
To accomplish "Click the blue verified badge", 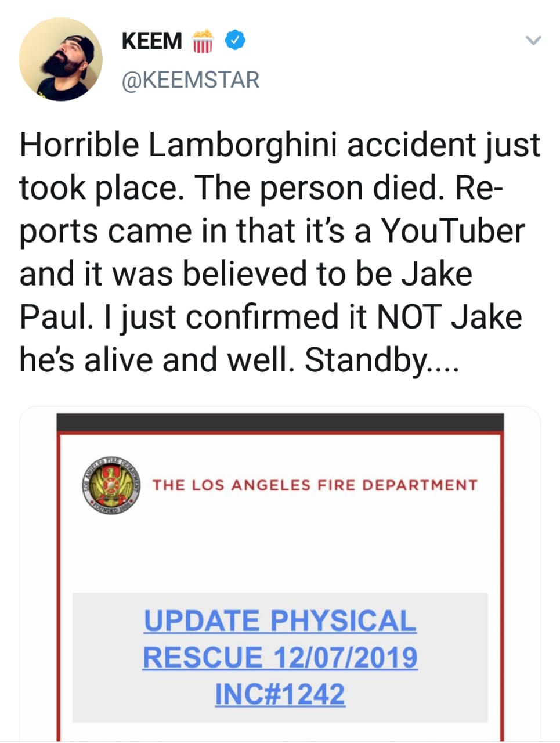I will [235, 40].
